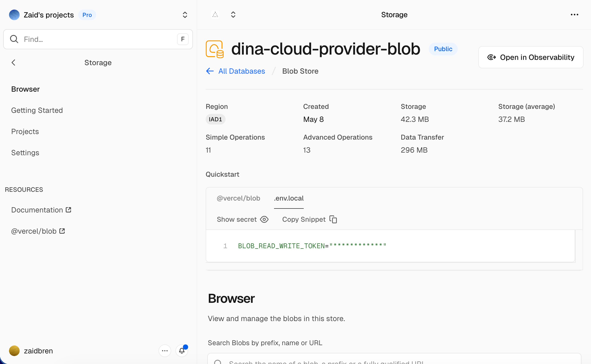
Task: Go back using the sidebar back chevron
Action: (14, 63)
